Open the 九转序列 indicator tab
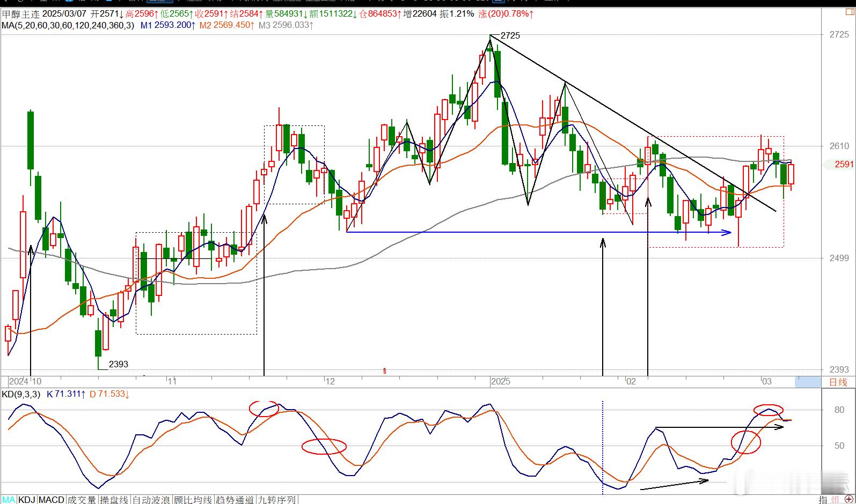The image size is (856, 504). click(x=277, y=500)
